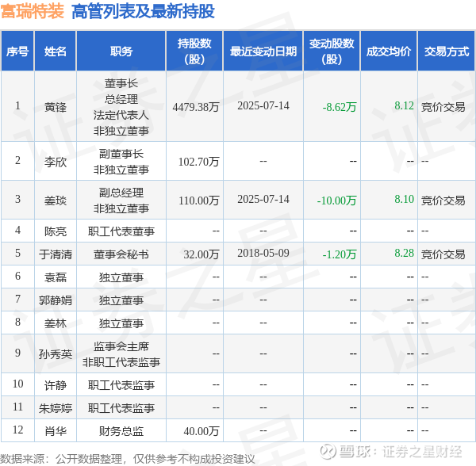476x466 pixels.
Task: Click the holding value 110.00万
Action: tap(198, 201)
